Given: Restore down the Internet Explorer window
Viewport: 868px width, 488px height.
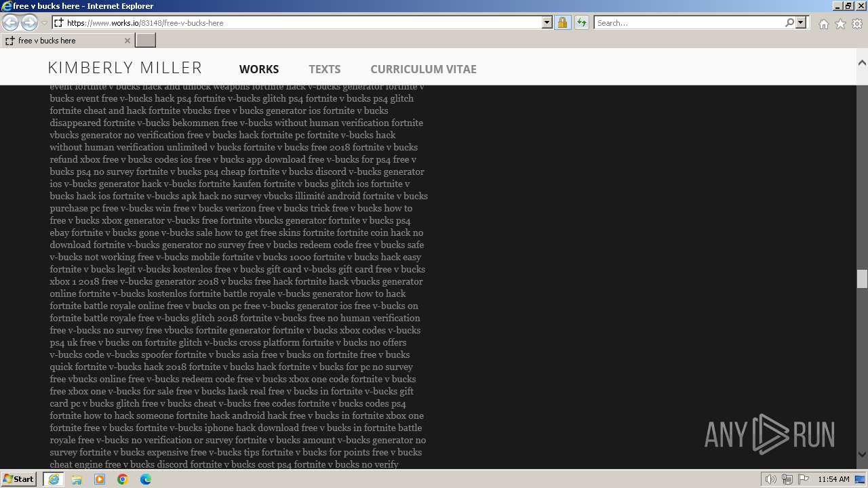Looking at the screenshot, I should pyautogui.click(x=849, y=6).
